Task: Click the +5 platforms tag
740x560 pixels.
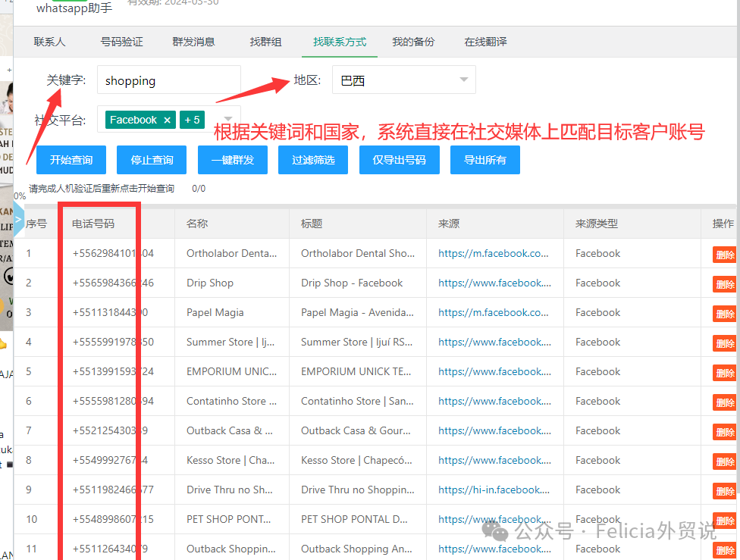Action: (x=192, y=120)
